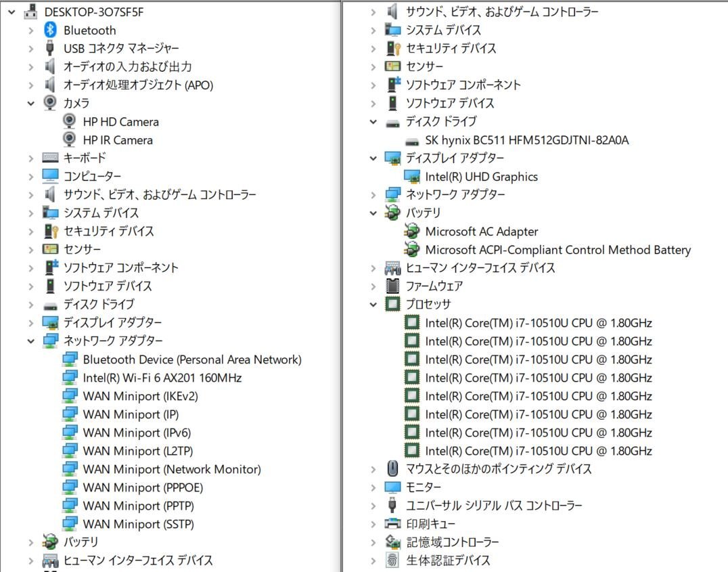Click the WAN Miniport (PPPOE) adapter icon
This screenshot has width=728, height=572.
(x=70, y=487)
